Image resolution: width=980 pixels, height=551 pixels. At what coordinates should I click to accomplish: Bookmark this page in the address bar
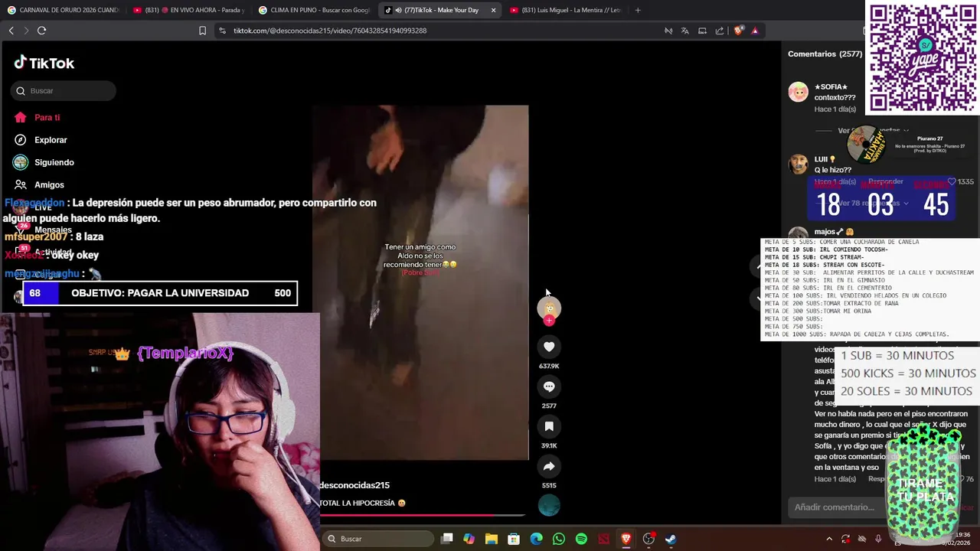click(202, 31)
